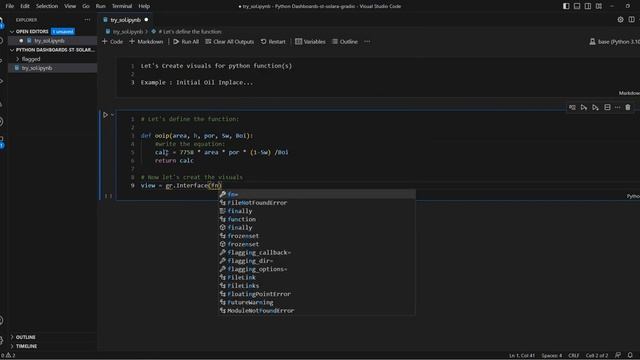Split the cell from cell toolbar

607,107
